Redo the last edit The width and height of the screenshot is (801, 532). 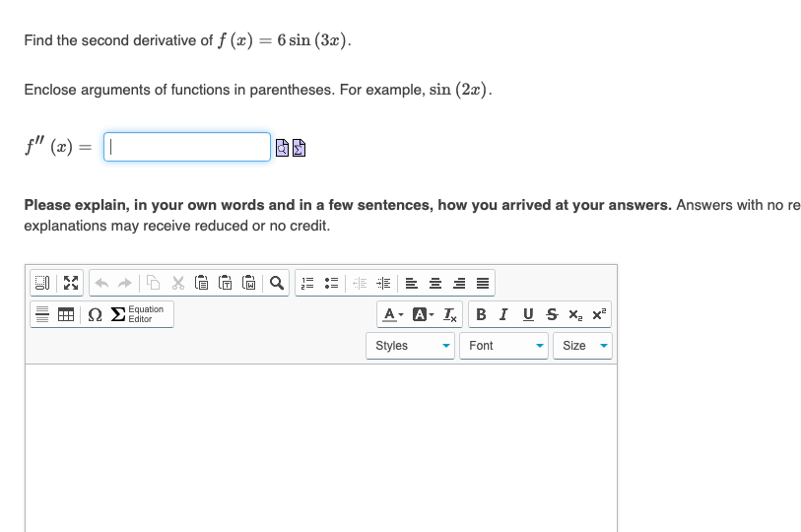125,283
